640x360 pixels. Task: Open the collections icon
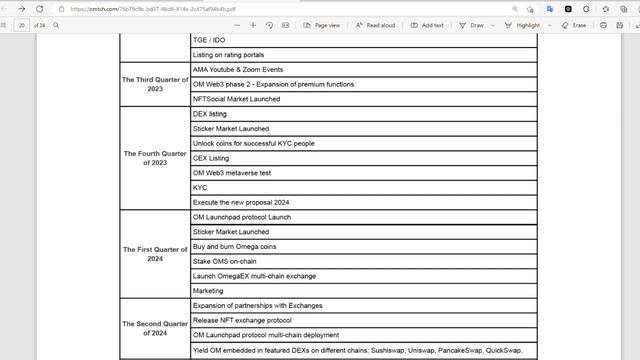coord(623,9)
